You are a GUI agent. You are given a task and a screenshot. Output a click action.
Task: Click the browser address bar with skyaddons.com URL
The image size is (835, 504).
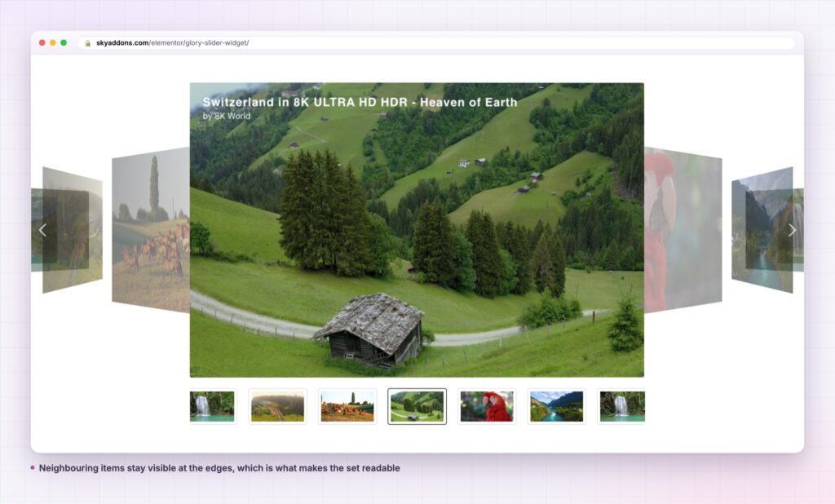pyautogui.click(x=437, y=42)
